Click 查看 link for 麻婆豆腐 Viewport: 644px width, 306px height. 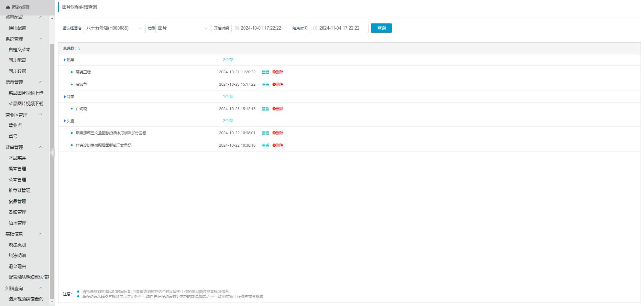(265, 72)
